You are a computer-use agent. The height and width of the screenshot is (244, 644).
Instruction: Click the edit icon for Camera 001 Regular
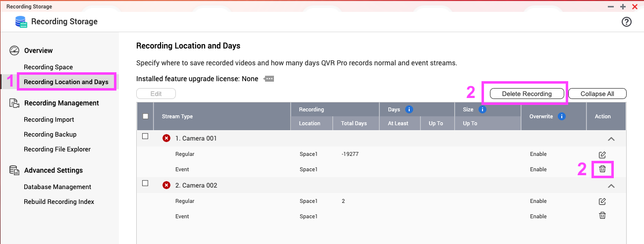tap(602, 155)
